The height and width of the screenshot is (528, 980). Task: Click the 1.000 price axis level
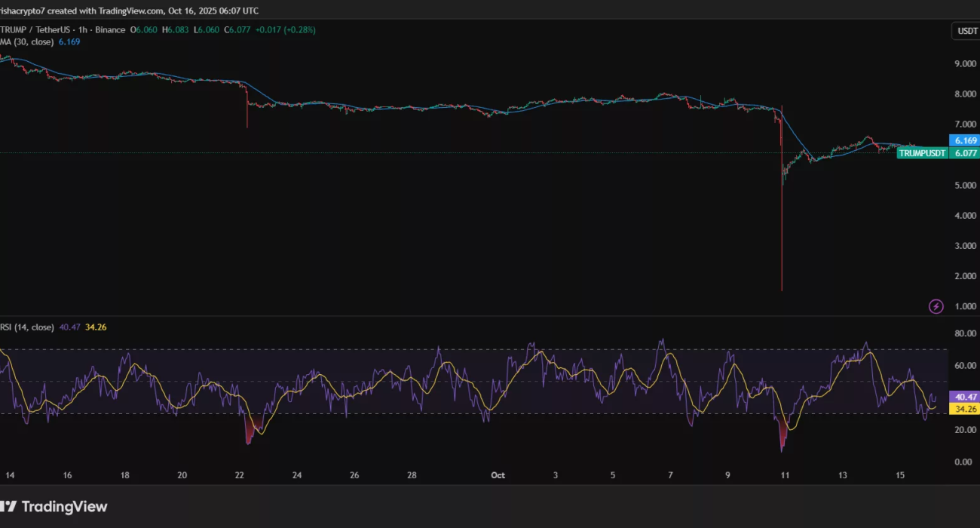pos(965,306)
